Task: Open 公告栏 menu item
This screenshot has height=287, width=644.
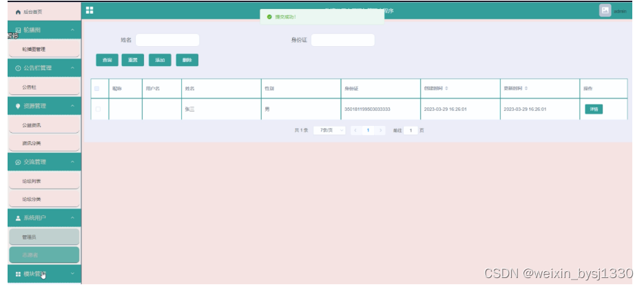Action: (x=44, y=87)
